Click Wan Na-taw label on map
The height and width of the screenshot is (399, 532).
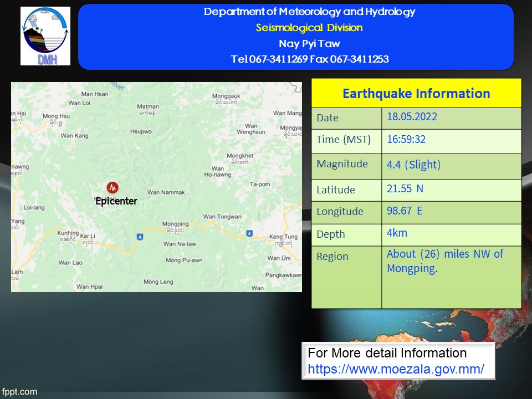click(180, 244)
